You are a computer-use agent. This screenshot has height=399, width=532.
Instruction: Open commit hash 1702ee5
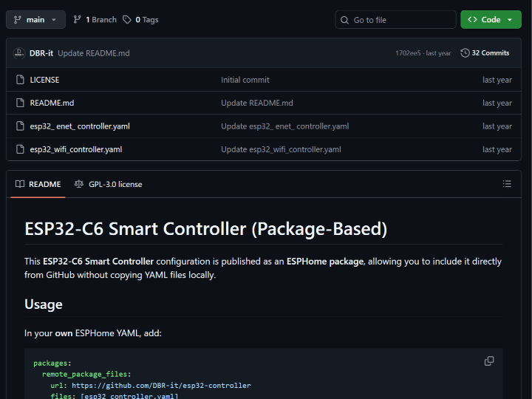coord(409,53)
